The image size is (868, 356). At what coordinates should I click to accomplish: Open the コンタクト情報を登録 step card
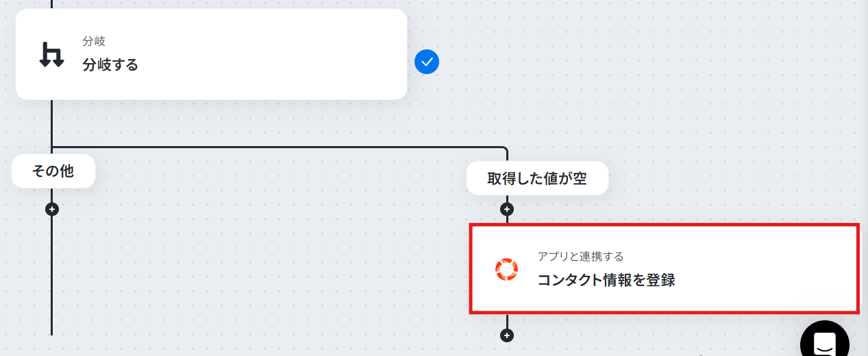click(664, 269)
